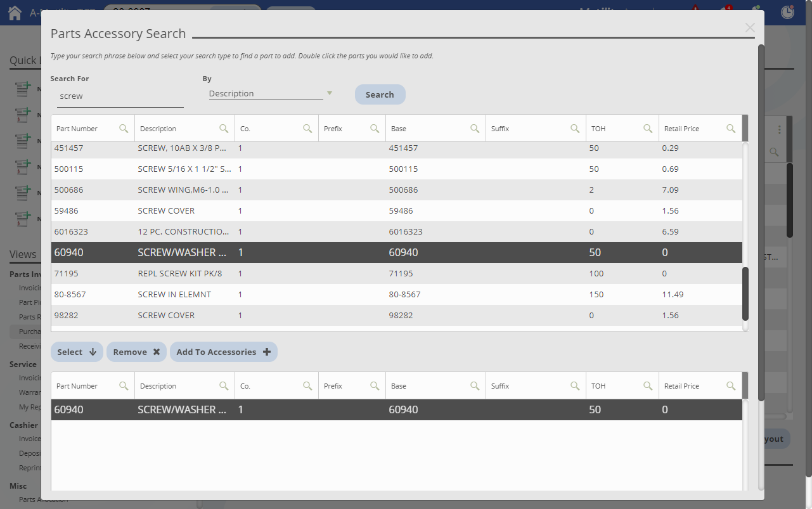
Task: Filter Co. column in the lower grid
Action: pos(307,386)
